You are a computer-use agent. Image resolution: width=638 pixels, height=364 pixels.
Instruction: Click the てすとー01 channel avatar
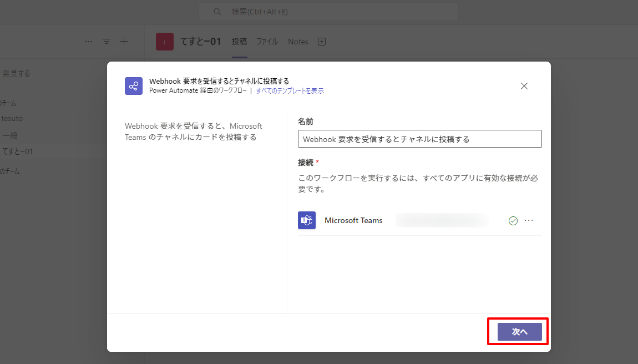[165, 42]
